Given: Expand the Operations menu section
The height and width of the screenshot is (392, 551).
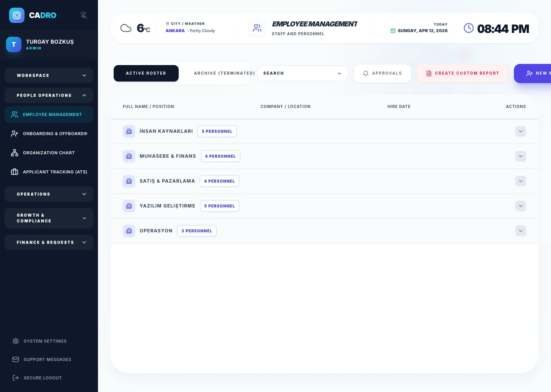Looking at the screenshot, I should (x=49, y=194).
